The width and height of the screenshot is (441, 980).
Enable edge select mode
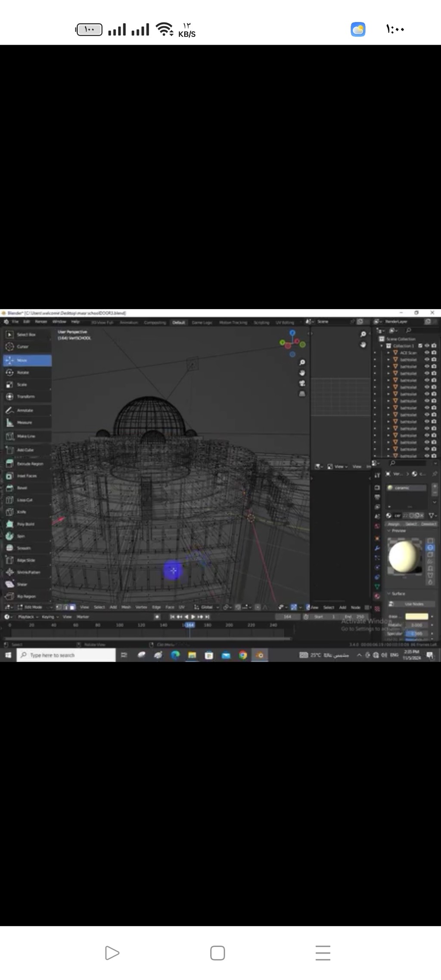point(66,607)
